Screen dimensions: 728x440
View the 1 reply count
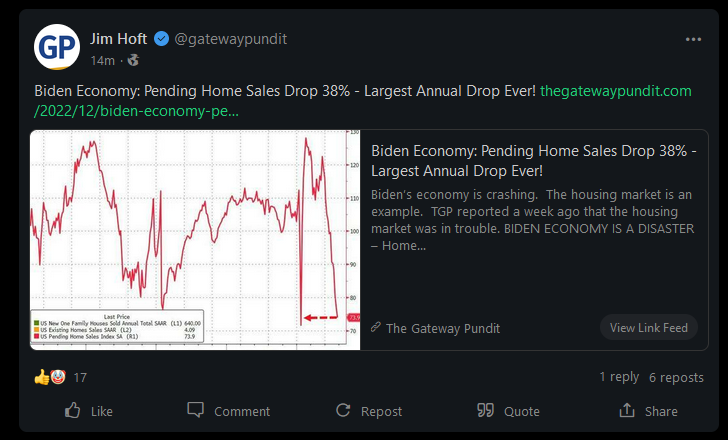click(619, 377)
